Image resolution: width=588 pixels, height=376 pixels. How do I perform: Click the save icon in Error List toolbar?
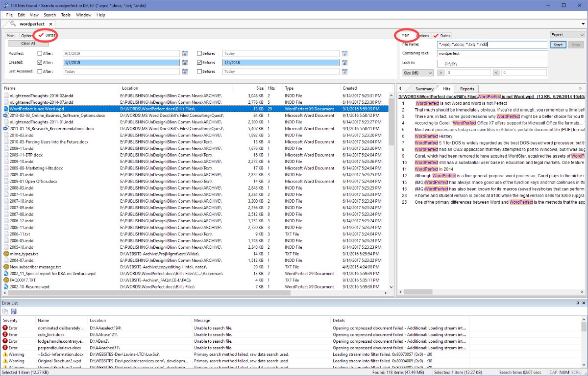(x=13, y=311)
